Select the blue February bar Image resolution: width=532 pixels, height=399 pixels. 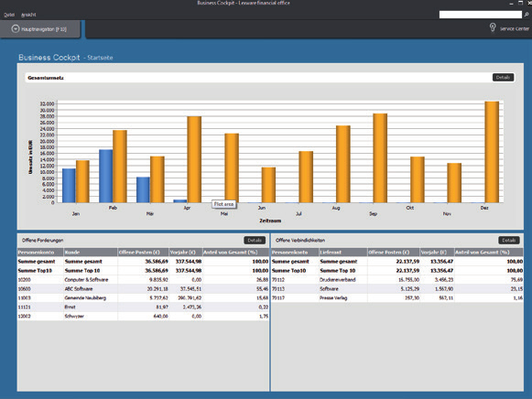(x=106, y=176)
